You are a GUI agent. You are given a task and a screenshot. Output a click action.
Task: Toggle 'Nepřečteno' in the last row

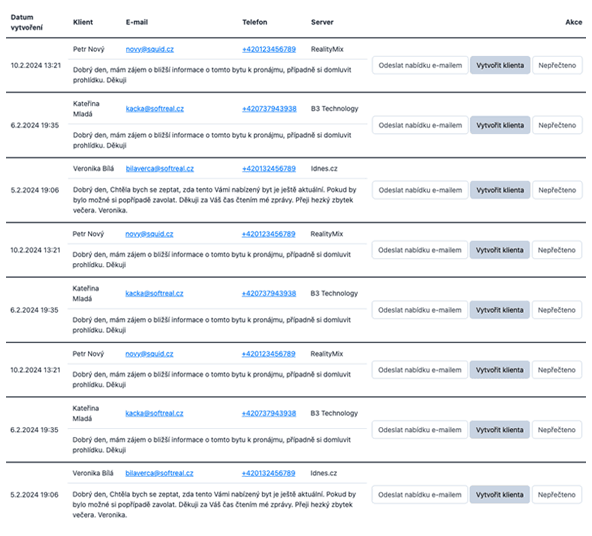557,495
